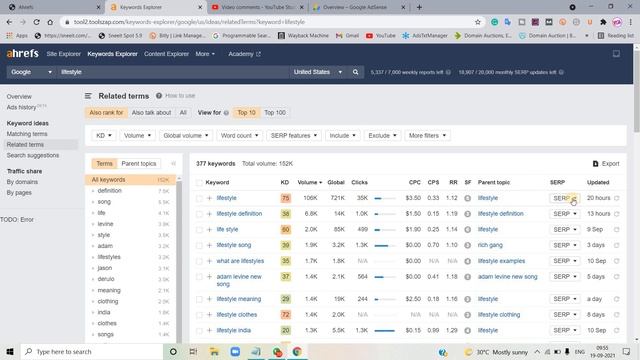The height and width of the screenshot is (360, 640).
Task: Open Search suggestions in the sidebar
Action: pos(33,156)
